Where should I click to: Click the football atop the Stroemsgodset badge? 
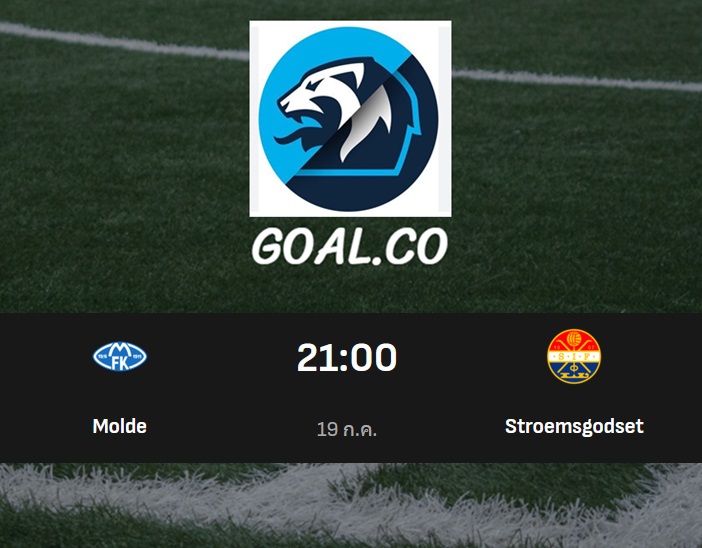[574, 339]
